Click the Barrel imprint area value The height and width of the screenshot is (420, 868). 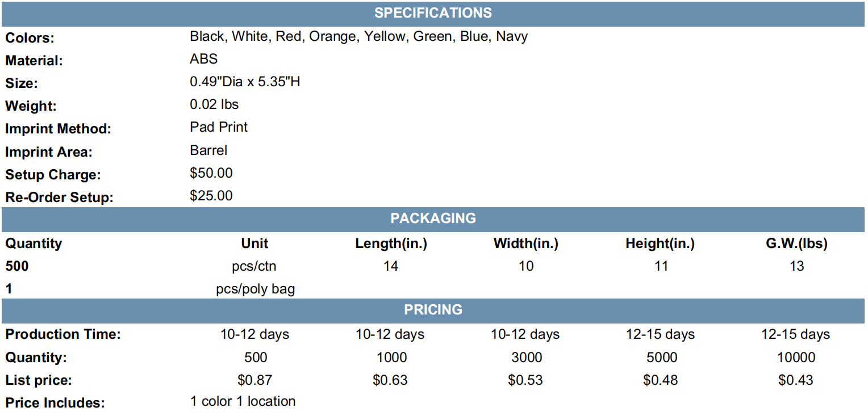208,150
